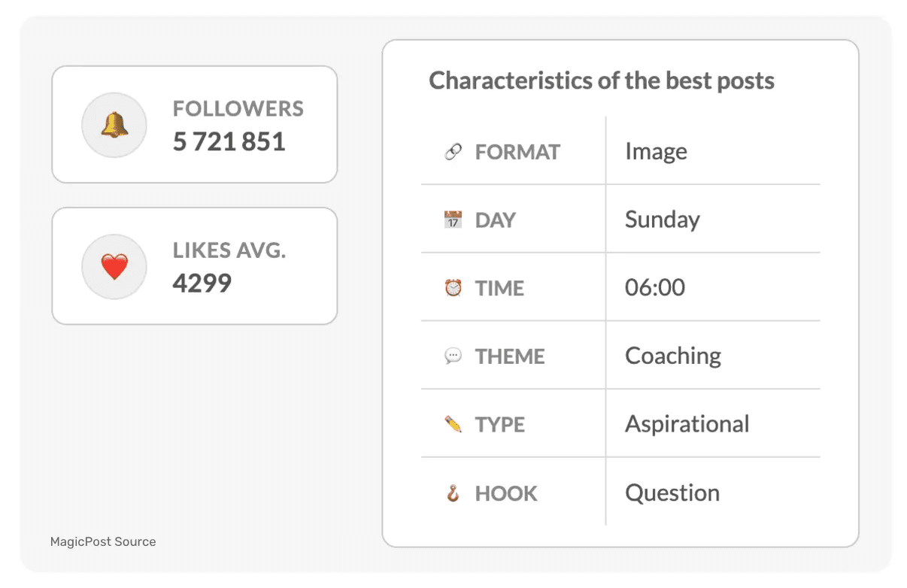This screenshot has height=588, width=907.
Task: Click the Characteristics of the best posts heading
Action: [x=602, y=80]
